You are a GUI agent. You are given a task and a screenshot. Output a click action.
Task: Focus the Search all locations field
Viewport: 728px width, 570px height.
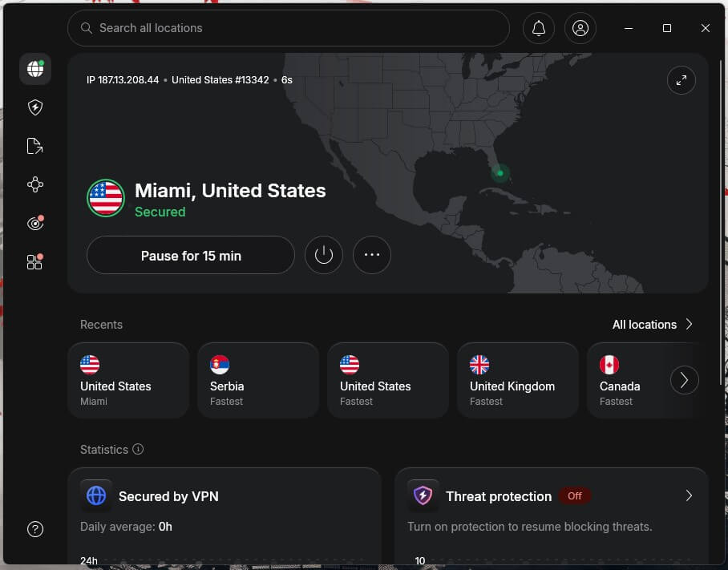click(289, 28)
